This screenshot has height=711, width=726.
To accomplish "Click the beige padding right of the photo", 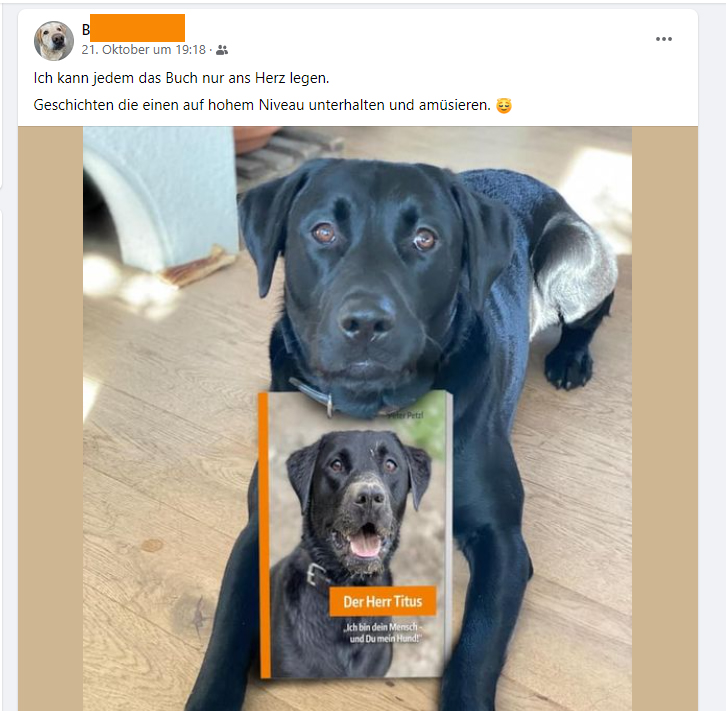I will (x=664, y=418).
